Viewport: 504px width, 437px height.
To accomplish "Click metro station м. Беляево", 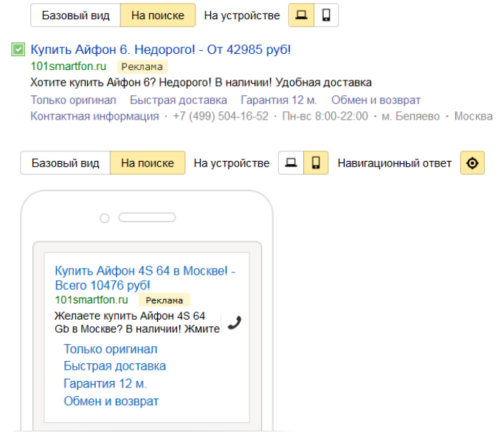I will point(410,116).
